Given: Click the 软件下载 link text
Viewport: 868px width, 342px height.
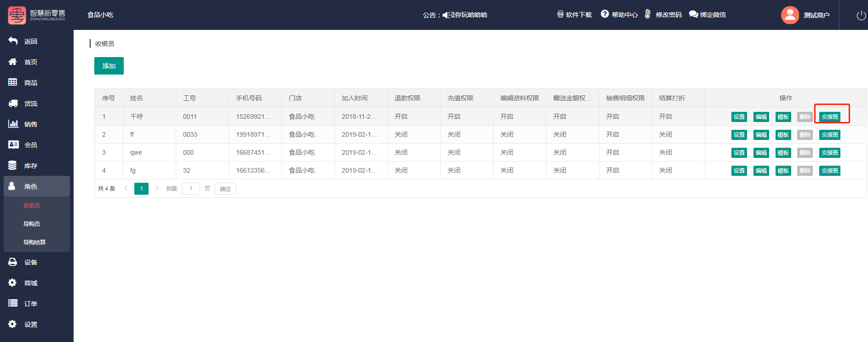Looking at the screenshot, I should tap(579, 15).
